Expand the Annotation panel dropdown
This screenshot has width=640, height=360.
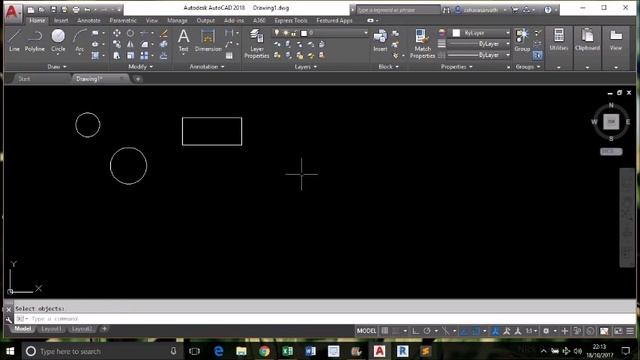[207, 67]
